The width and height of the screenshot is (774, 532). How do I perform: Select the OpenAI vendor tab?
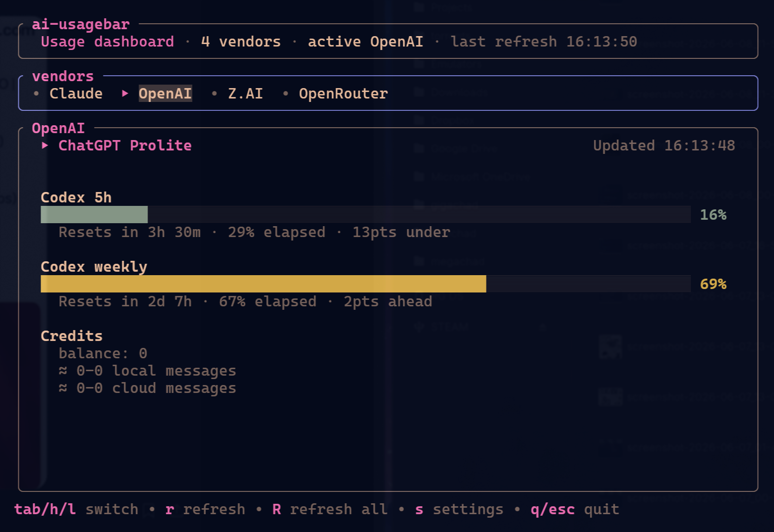click(165, 94)
